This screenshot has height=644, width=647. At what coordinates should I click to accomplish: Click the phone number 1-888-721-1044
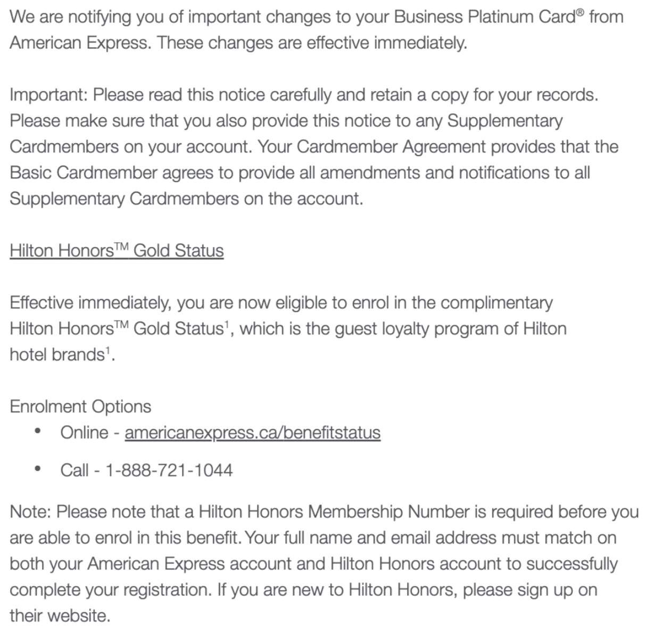[169, 470]
